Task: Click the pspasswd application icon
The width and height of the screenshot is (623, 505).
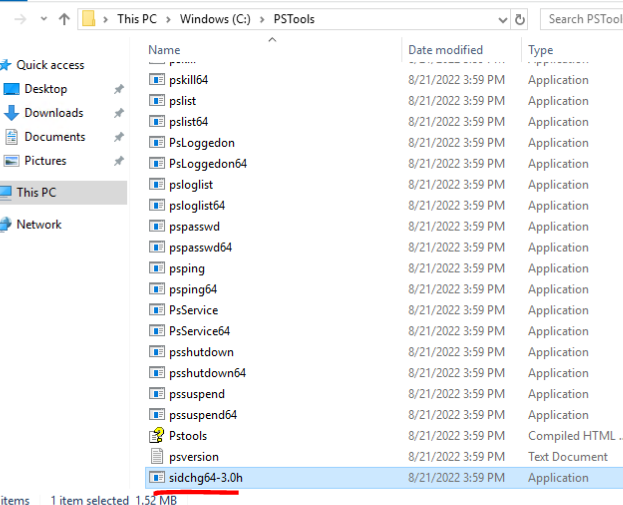Action: tap(157, 226)
